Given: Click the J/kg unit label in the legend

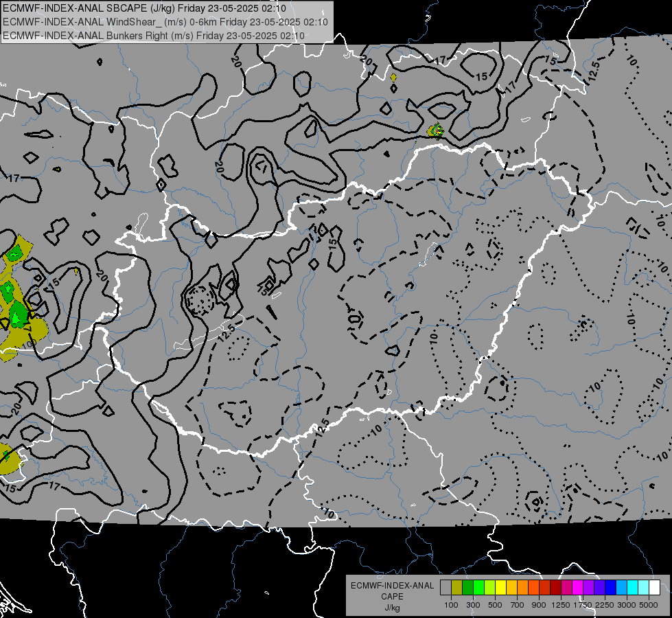Looking at the screenshot, I should pyautogui.click(x=392, y=608).
